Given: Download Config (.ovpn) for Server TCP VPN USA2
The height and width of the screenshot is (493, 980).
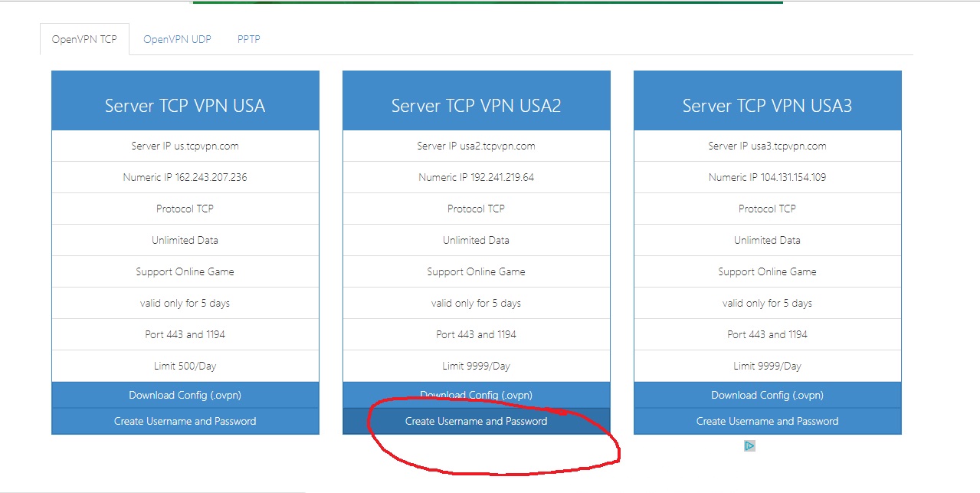Looking at the screenshot, I should click(476, 395).
